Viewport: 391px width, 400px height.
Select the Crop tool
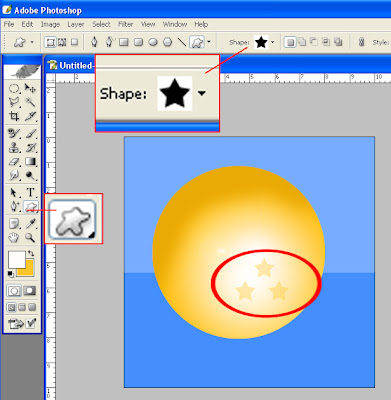14,116
